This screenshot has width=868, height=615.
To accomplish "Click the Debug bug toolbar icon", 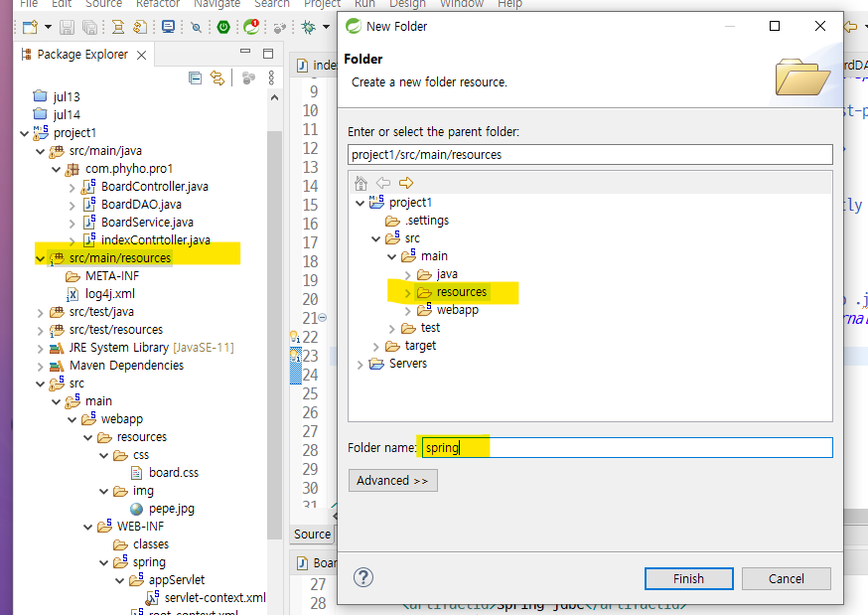I will 308,27.
